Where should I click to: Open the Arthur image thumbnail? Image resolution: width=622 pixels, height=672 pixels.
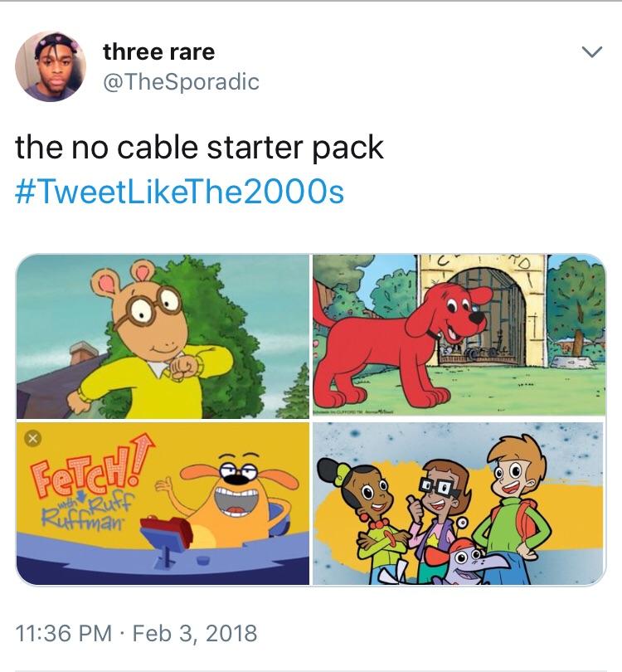coord(163,337)
